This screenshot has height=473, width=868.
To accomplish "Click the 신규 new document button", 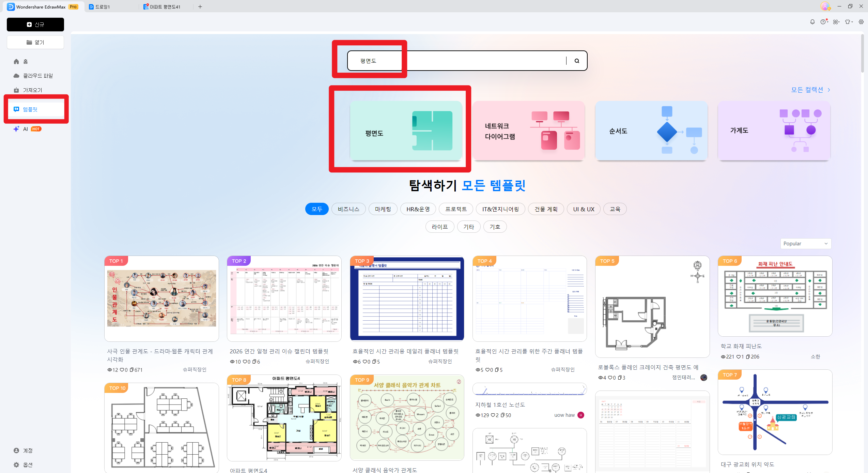I will pos(35,25).
